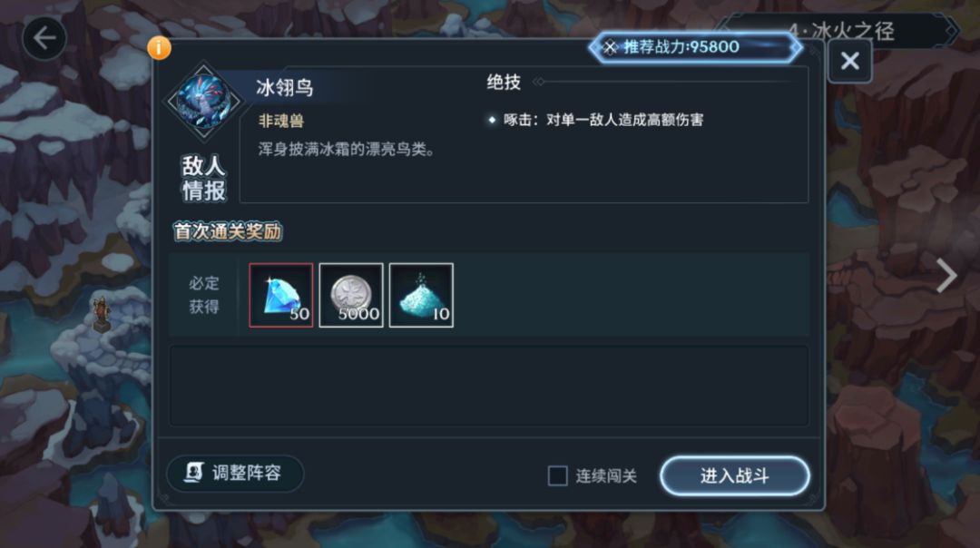The image size is (980, 548).
Task: Go to next stage with right chevron
Action: pyautogui.click(x=946, y=276)
